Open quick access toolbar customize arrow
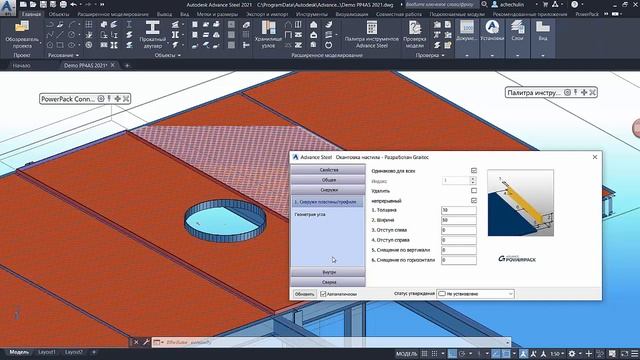Image resolution: width=640 pixels, height=360 pixels. pos(102,4)
